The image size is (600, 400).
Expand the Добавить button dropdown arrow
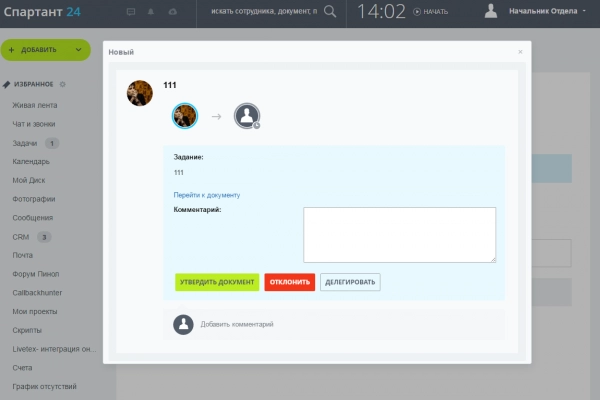pyautogui.click(x=78, y=49)
